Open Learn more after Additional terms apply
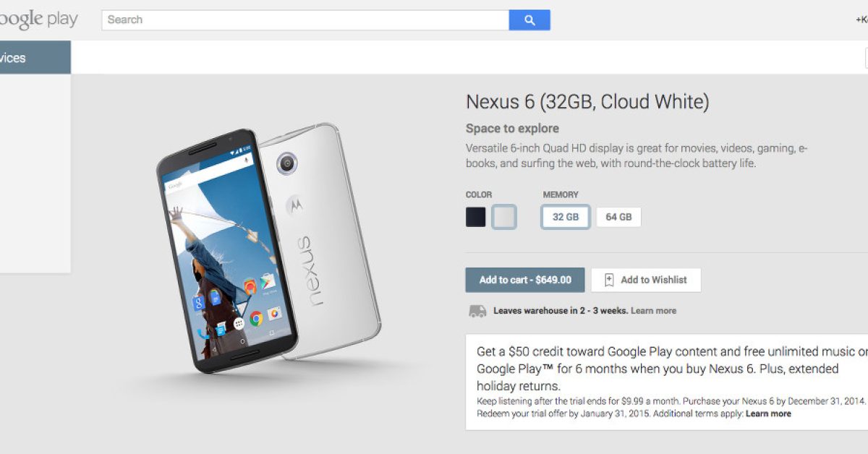Image resolution: width=868 pixels, height=454 pixels. (768, 414)
